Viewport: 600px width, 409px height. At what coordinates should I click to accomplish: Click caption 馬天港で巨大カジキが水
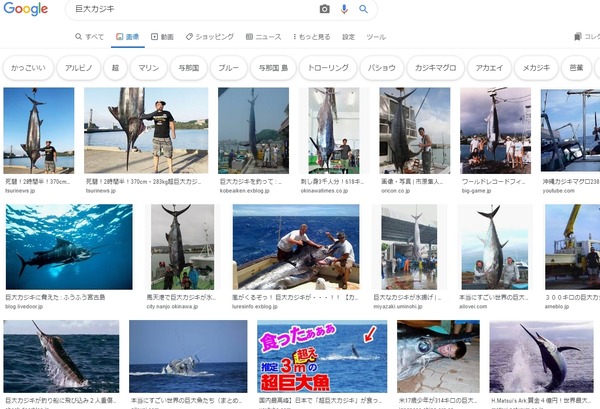181,297
